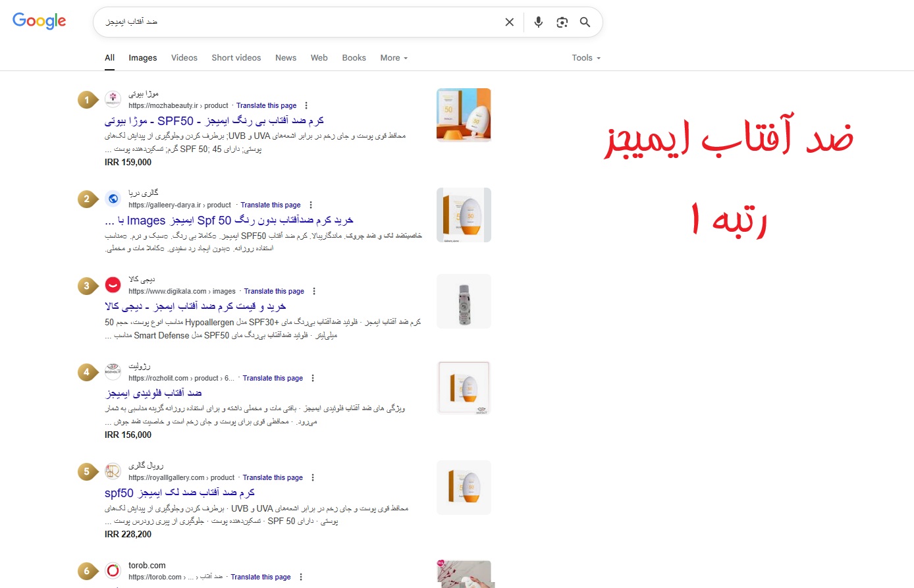Switch to the Images tab

(143, 58)
